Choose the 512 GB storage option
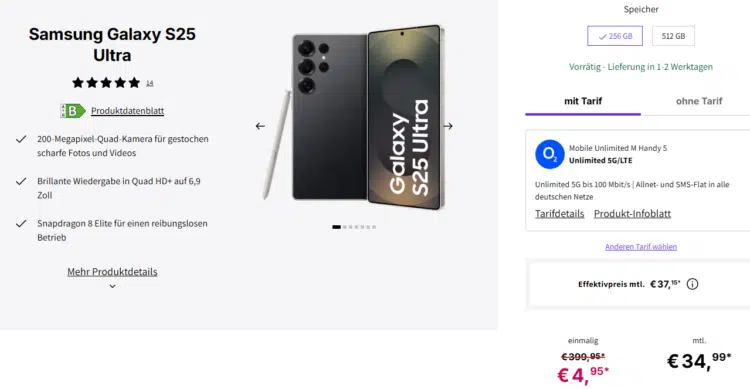 click(673, 36)
